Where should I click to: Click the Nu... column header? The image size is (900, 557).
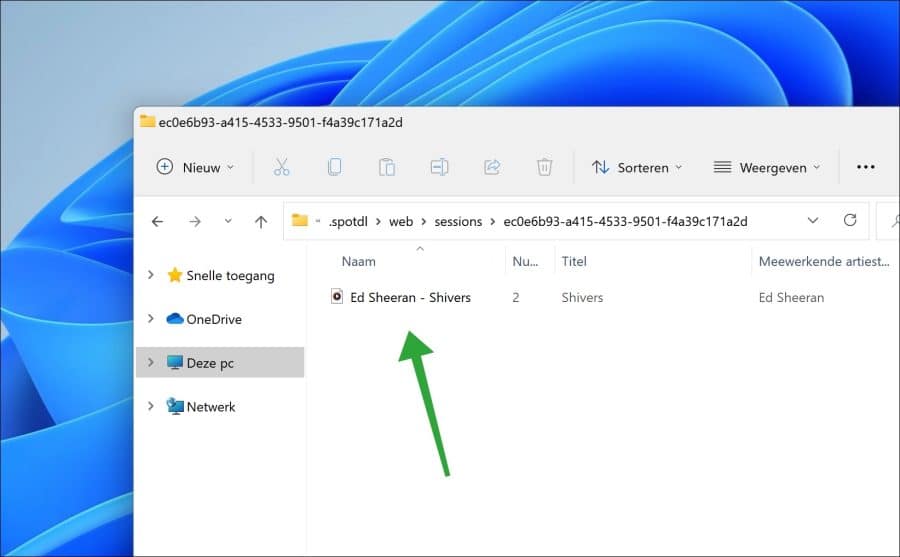(525, 262)
